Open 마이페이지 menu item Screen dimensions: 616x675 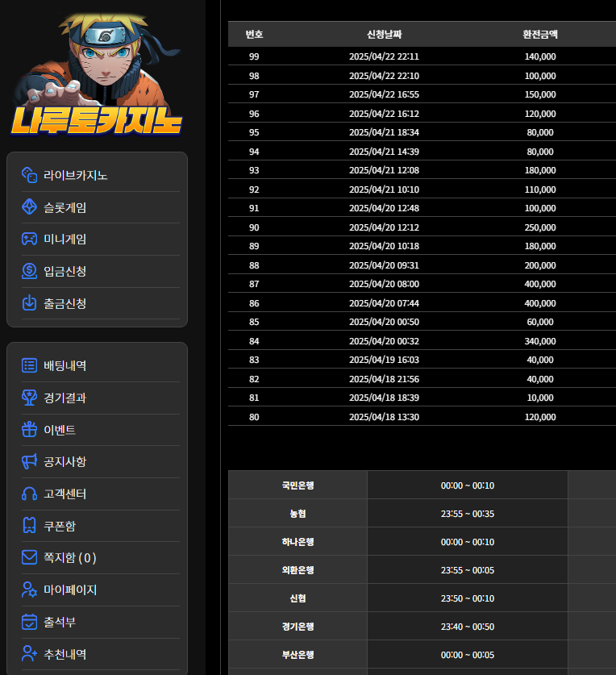[70, 590]
